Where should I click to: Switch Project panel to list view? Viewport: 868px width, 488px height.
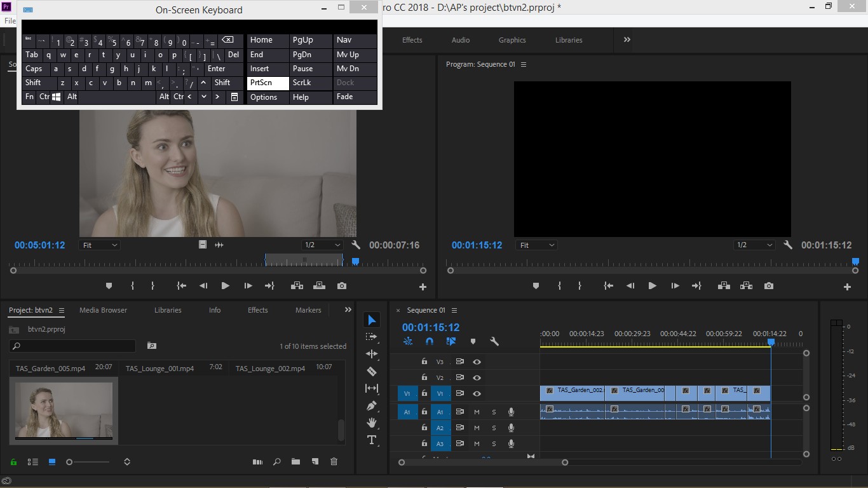point(33,462)
